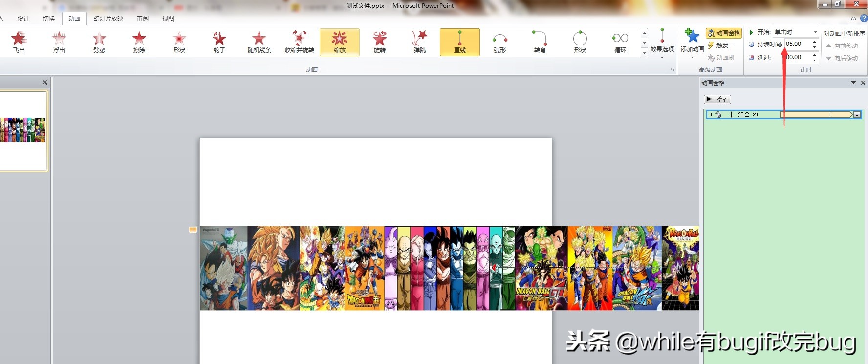Image resolution: width=868 pixels, height=364 pixels.
Task: Pick the circular 形状 motion path
Action: (580, 42)
